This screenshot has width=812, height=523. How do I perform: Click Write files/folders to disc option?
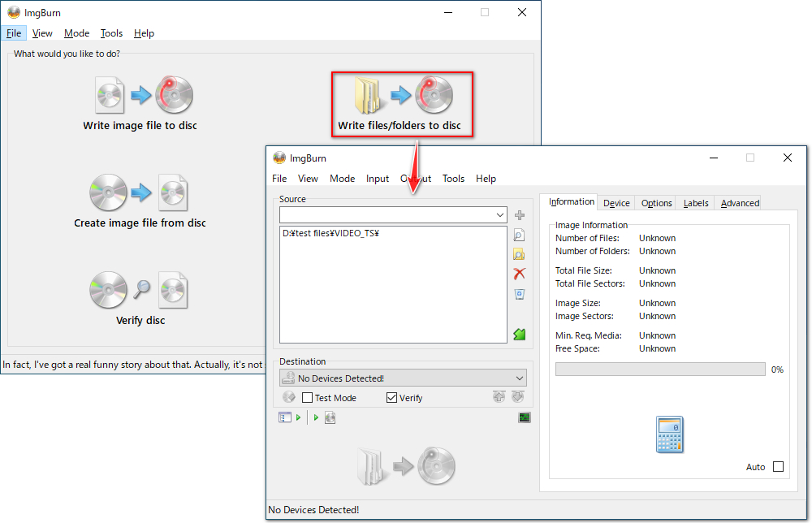click(401, 103)
